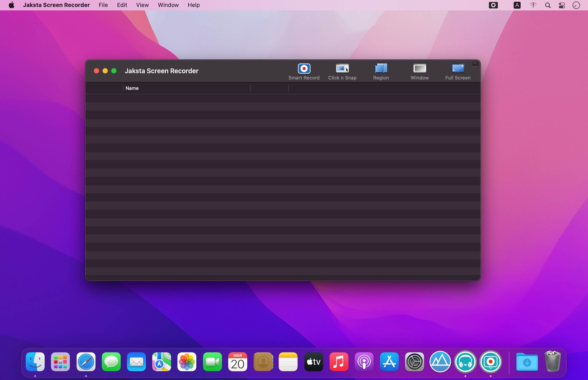Open Launchpad from the Dock
Screen dimensions: 588x380
pyautogui.click(x=60, y=362)
